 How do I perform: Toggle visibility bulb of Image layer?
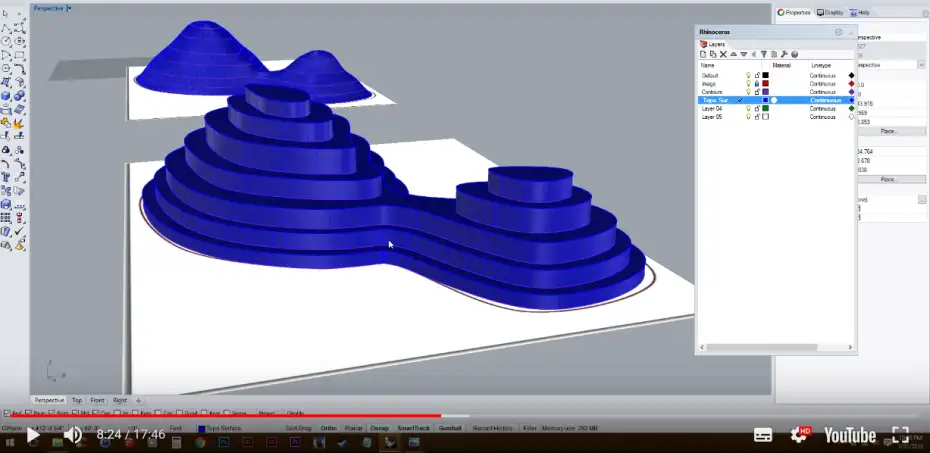pos(749,84)
